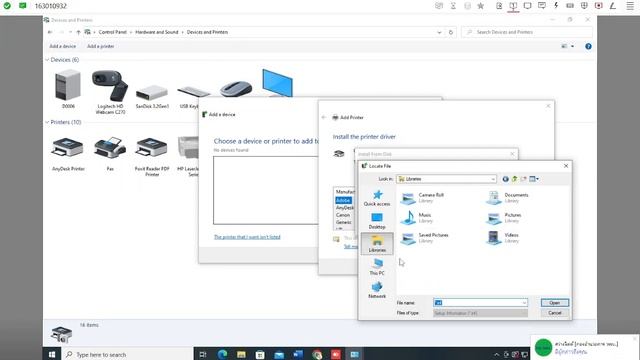Select the Documents library
Viewport: 640px width, 360px height.
click(x=507, y=198)
